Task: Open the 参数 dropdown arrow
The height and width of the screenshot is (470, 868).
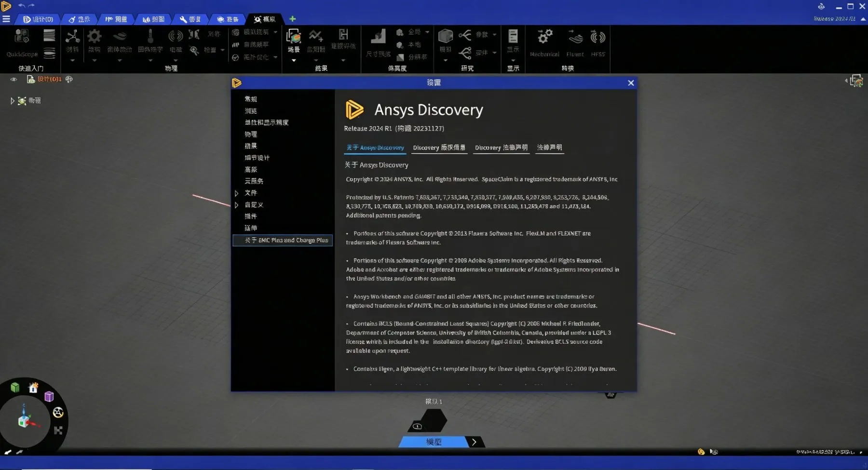Action: [x=494, y=35]
